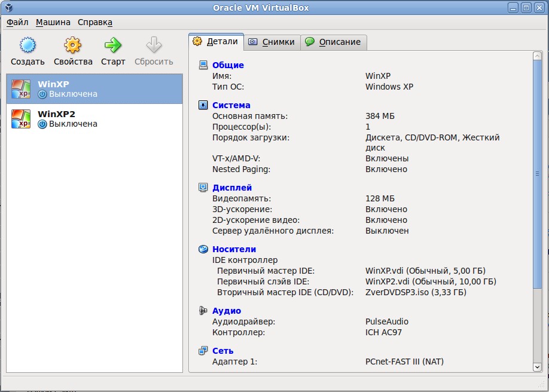Image resolution: width=549 pixels, height=392 pixels.
Task: Select the WinXP2 machine icon
Action: (21, 119)
